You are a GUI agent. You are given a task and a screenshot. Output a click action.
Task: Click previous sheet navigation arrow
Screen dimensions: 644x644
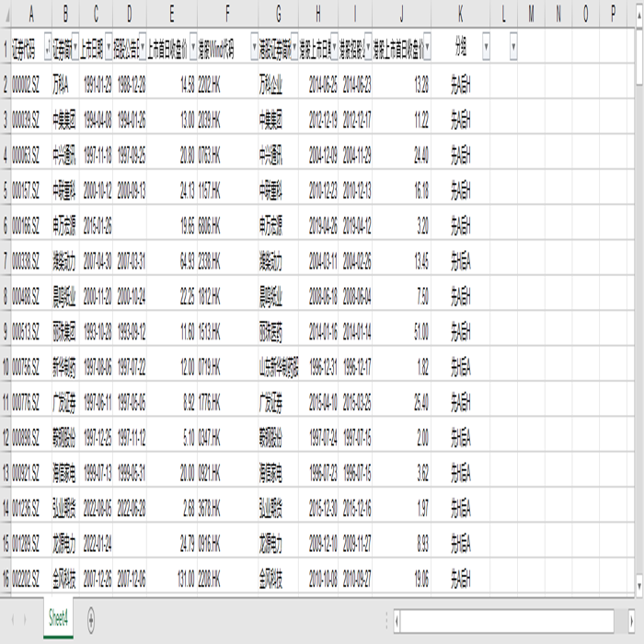(13, 619)
